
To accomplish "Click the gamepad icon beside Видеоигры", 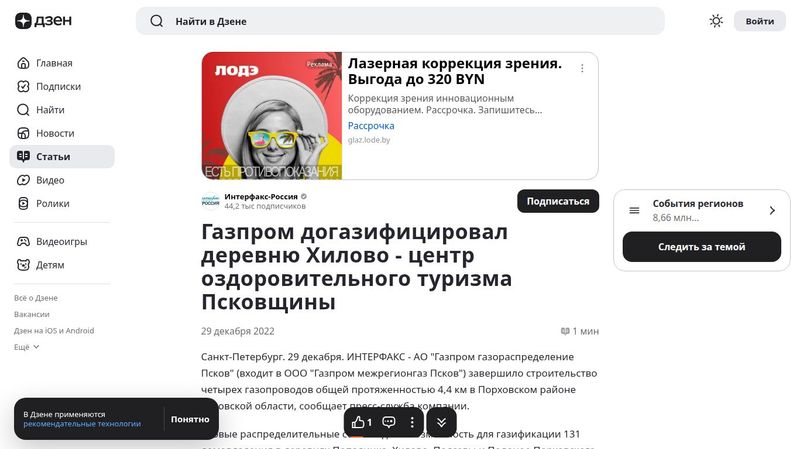I will [23, 241].
